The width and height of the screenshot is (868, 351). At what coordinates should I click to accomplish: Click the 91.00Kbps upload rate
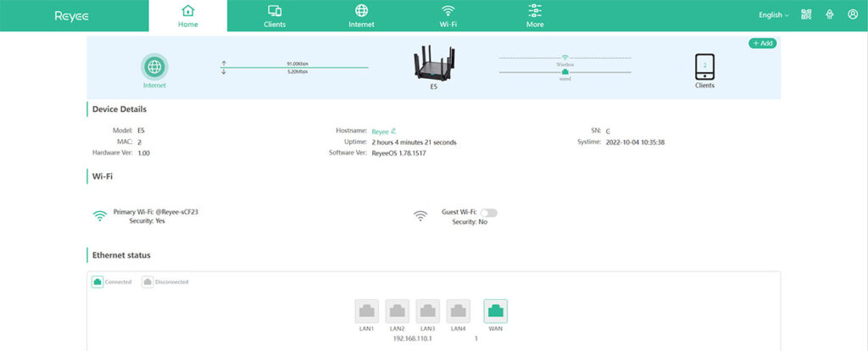click(298, 64)
